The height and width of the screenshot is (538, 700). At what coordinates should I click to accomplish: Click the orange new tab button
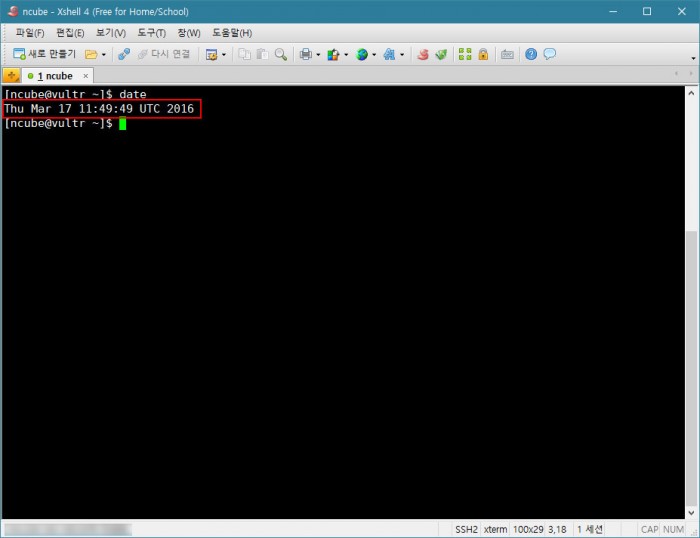11,75
